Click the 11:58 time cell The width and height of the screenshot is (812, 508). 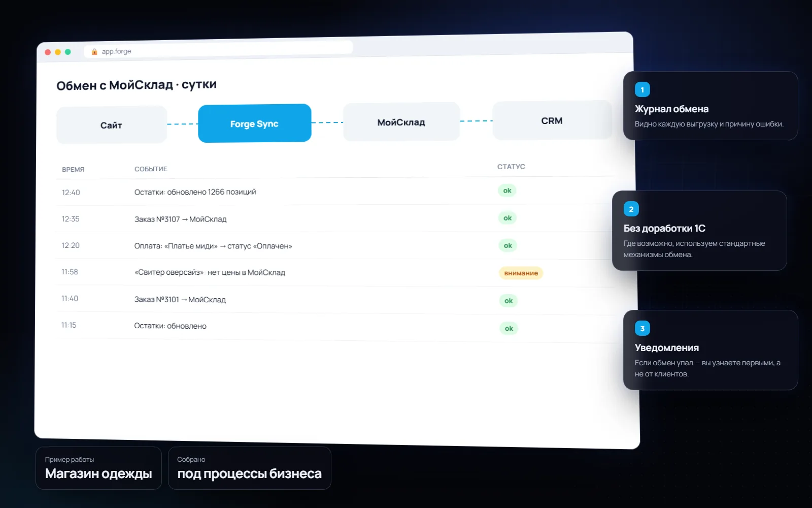pyautogui.click(x=70, y=272)
